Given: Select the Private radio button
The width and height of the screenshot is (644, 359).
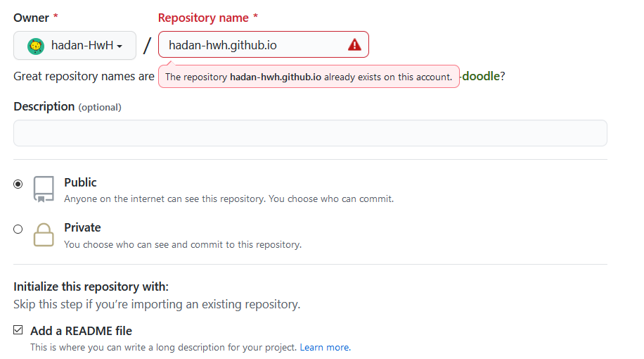Looking at the screenshot, I should [x=18, y=229].
